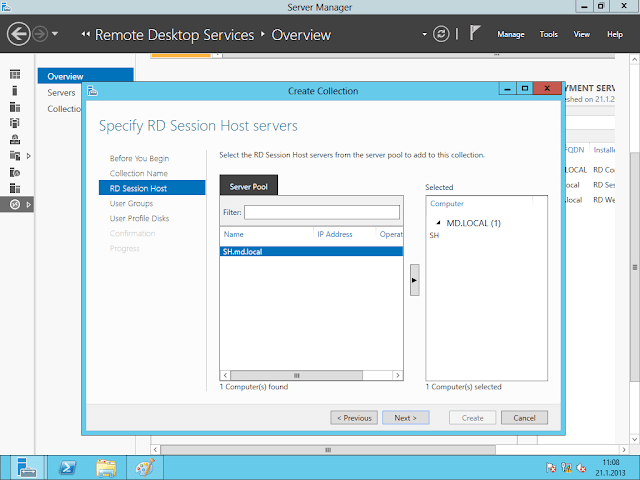Select the Server Pool tab
The width and height of the screenshot is (640, 480).
pyautogui.click(x=248, y=186)
